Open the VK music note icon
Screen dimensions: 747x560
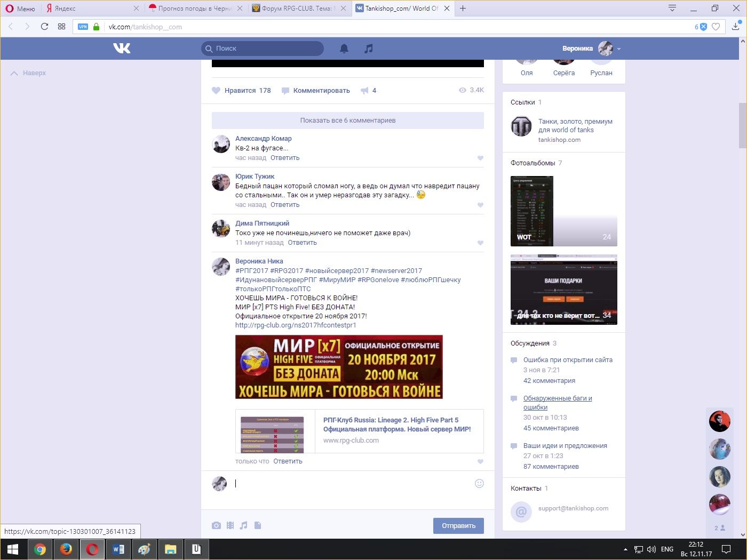368,49
